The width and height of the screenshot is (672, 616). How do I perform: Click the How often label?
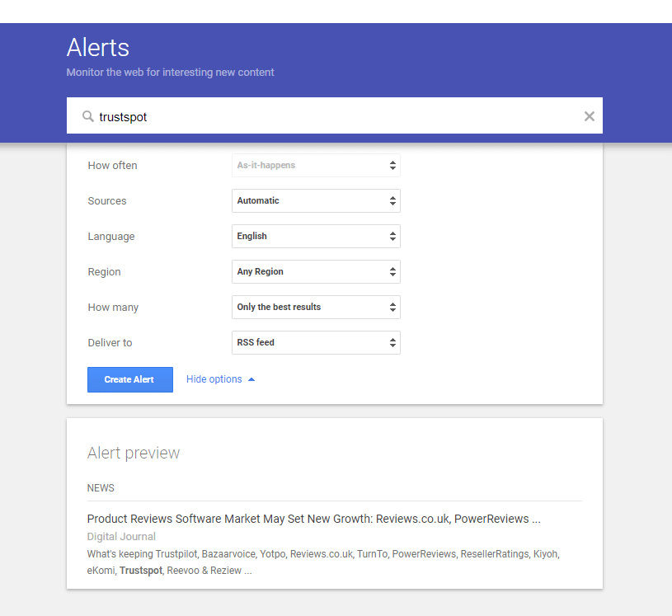[x=112, y=166]
